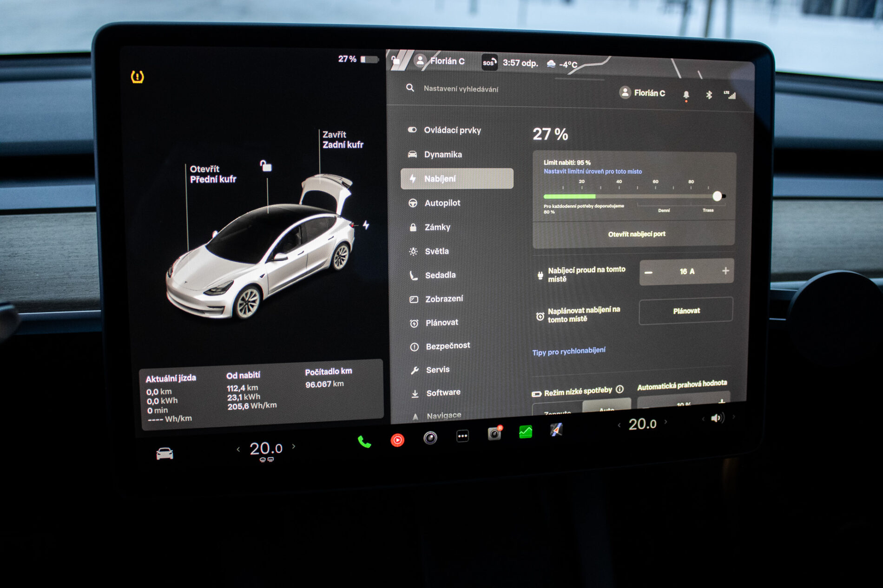Image resolution: width=883 pixels, height=588 pixels.
Task: Lower passenger temperature with left chevron
Action: 619,425
